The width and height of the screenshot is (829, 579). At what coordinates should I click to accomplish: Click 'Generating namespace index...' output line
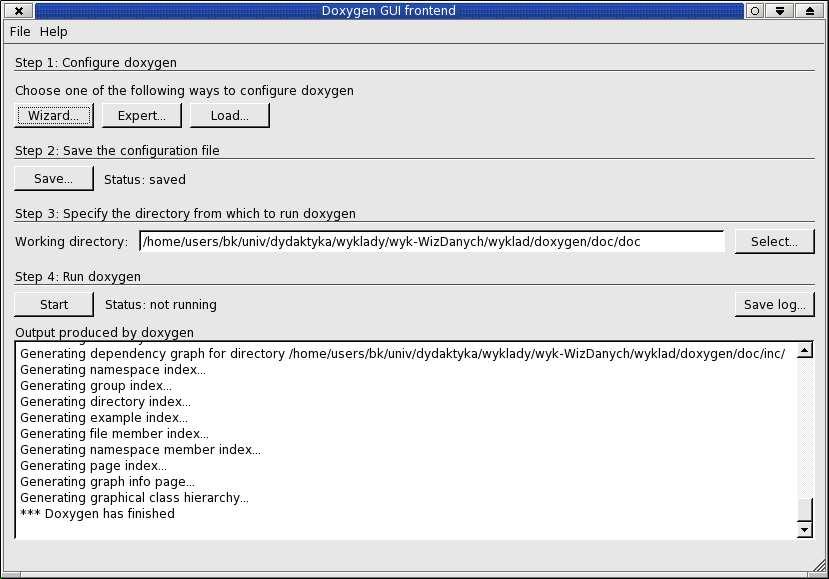pyautogui.click(x=113, y=370)
